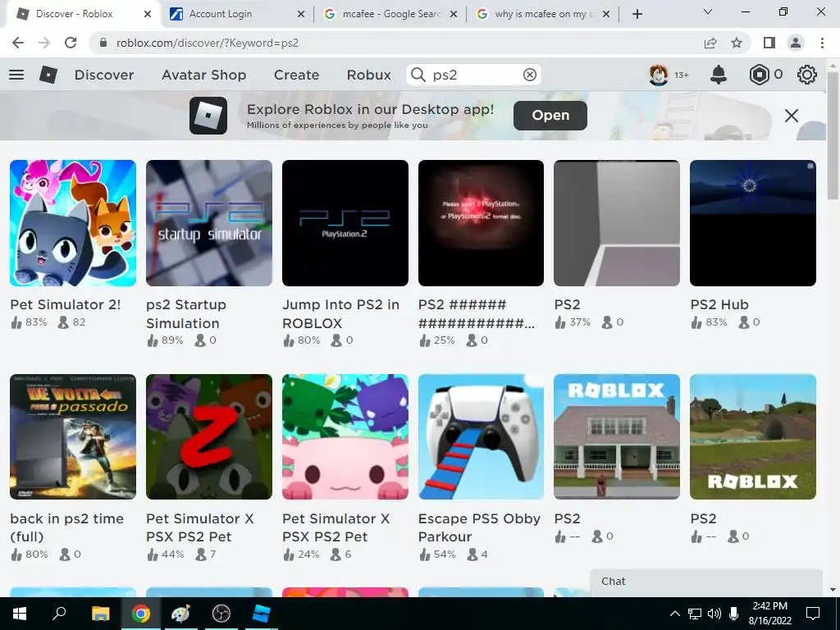
Task: Open OBS Studio from taskbar
Action: click(x=221, y=614)
